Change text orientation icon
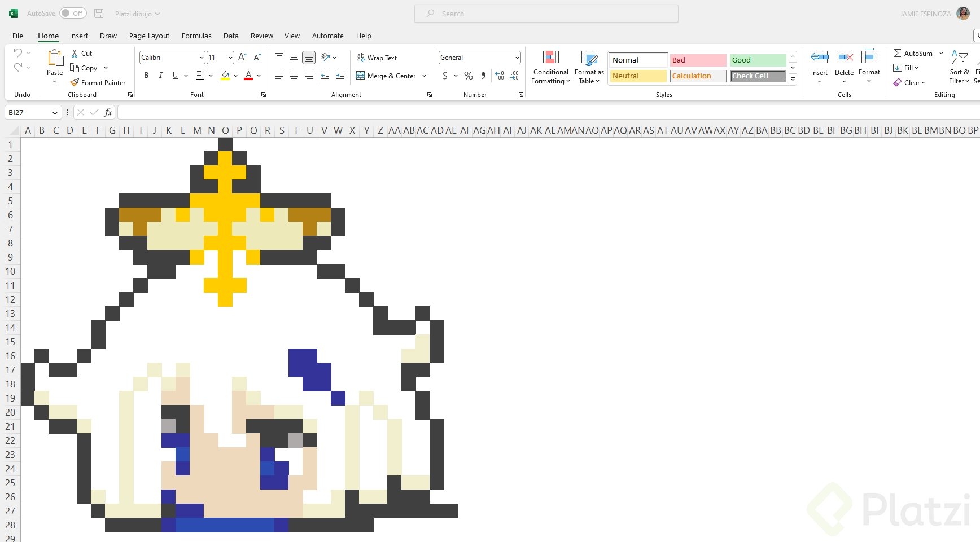The height and width of the screenshot is (542, 980). [325, 57]
